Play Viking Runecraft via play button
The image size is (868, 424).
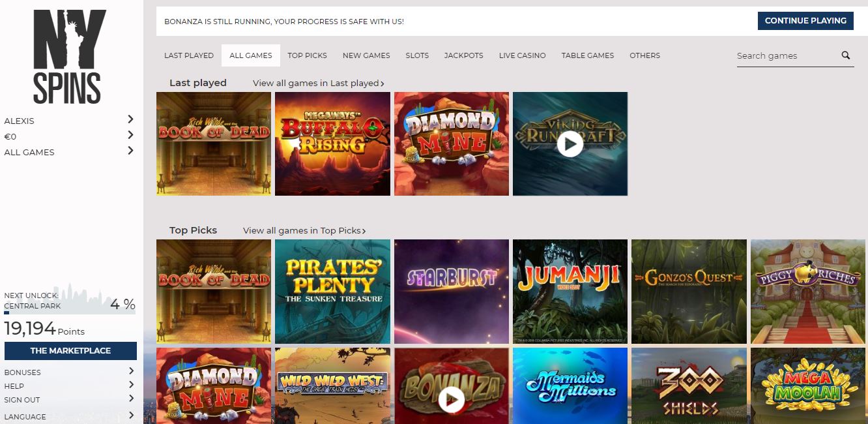point(570,144)
